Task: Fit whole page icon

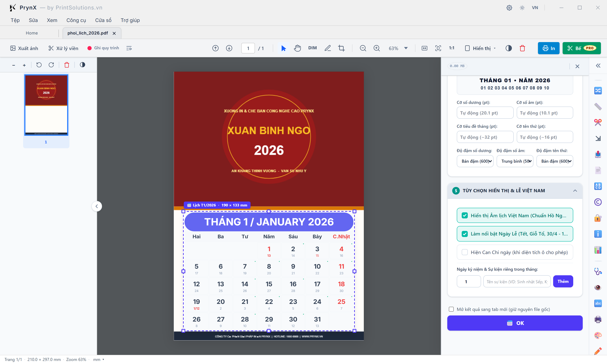Action: (438, 48)
